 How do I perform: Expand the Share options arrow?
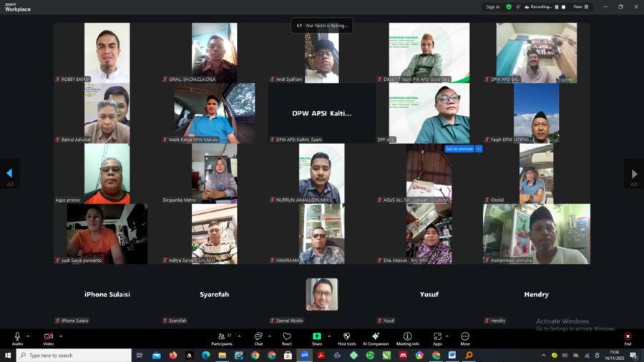pos(330,336)
